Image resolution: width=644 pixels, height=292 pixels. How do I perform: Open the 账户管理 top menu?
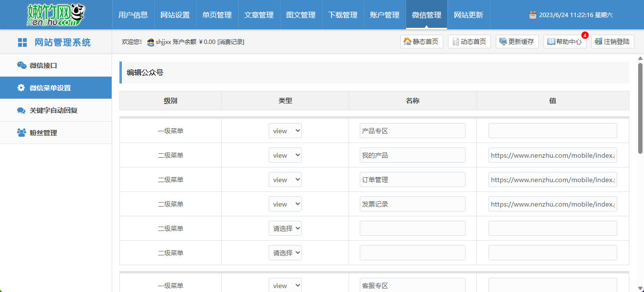(x=385, y=15)
